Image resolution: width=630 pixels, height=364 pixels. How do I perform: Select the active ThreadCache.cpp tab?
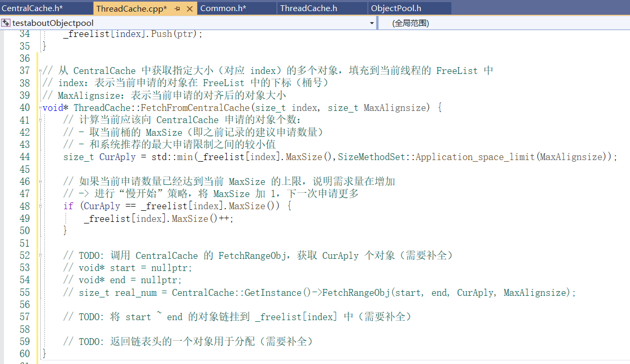tap(132, 8)
